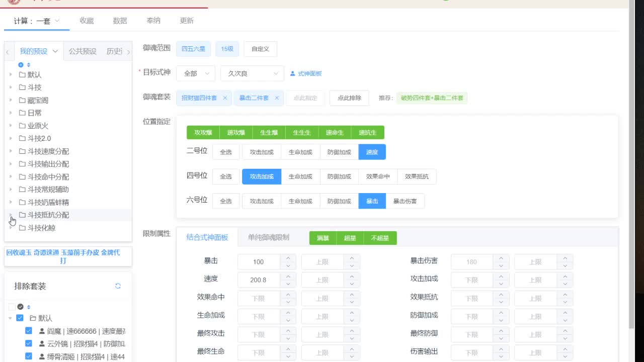This screenshot has width=644, height=362.
Task: Increase 暴击 lower limit with up arrow
Action: pyautogui.click(x=288, y=258)
